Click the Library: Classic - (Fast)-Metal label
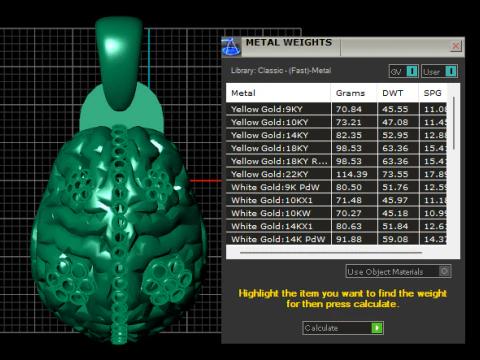Viewport: 480px width, 360px height. coord(281,70)
